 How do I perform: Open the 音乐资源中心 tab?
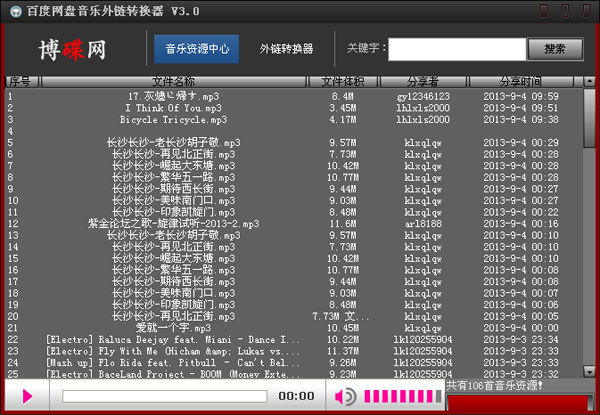click(197, 49)
